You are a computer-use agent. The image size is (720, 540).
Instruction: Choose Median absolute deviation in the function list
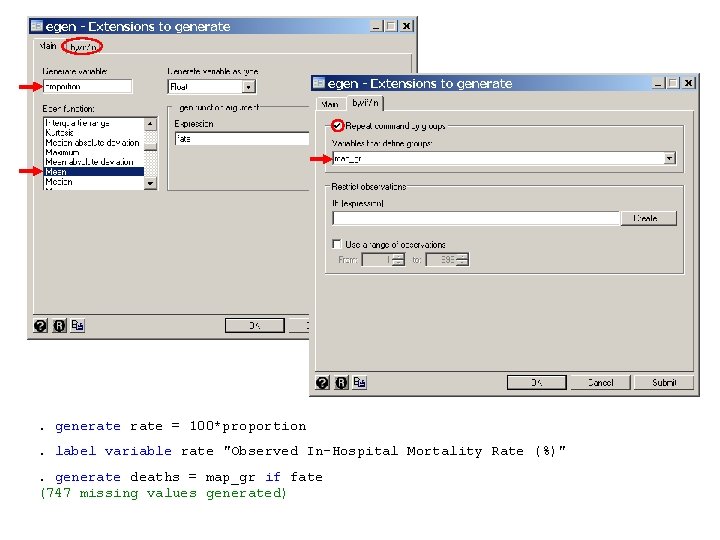pos(94,143)
